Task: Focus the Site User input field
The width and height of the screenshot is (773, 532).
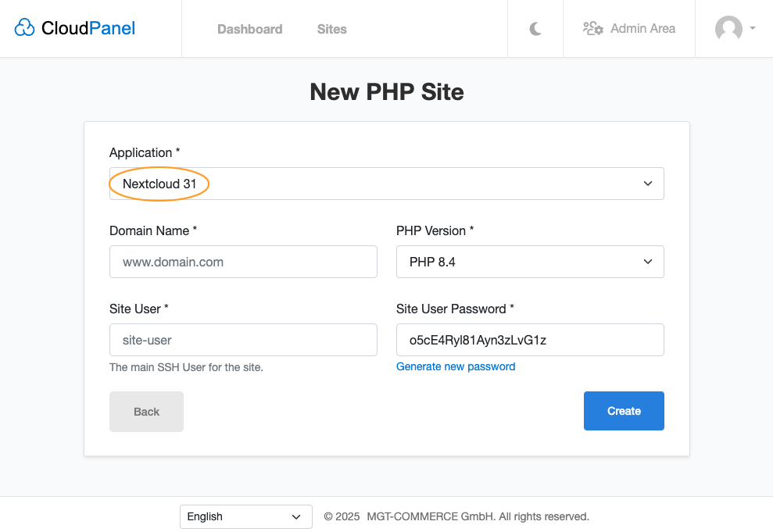Action: [243, 340]
